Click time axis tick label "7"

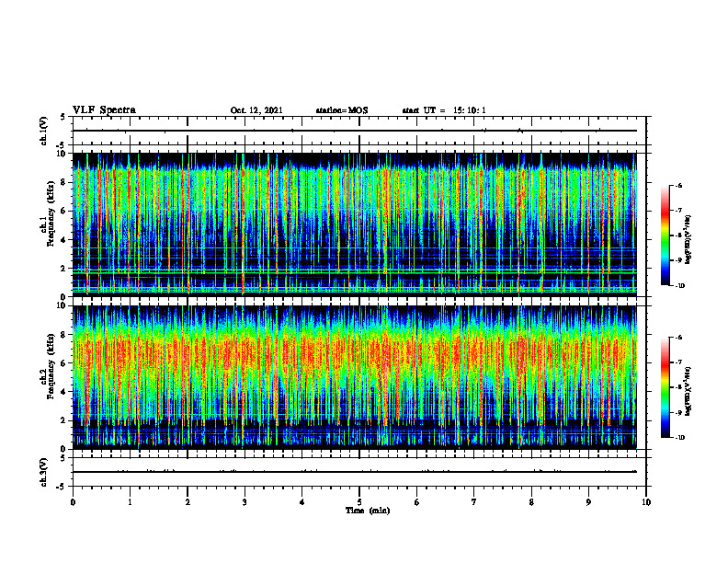click(x=474, y=502)
